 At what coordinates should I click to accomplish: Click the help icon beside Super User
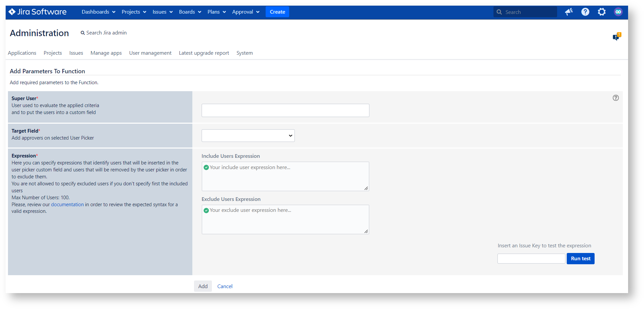click(615, 98)
